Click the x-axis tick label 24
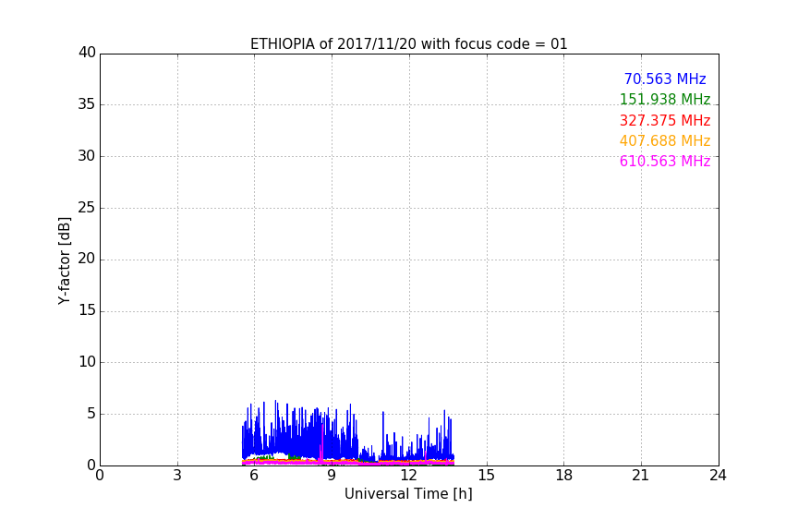 718,476
